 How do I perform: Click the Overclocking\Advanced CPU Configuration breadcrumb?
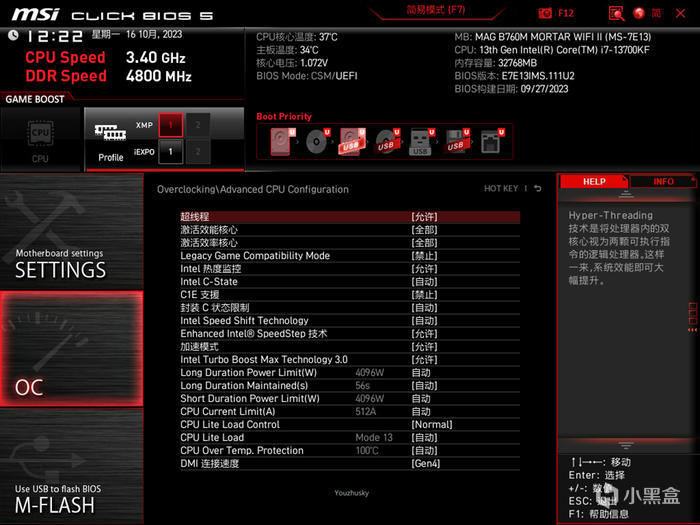[x=253, y=189]
